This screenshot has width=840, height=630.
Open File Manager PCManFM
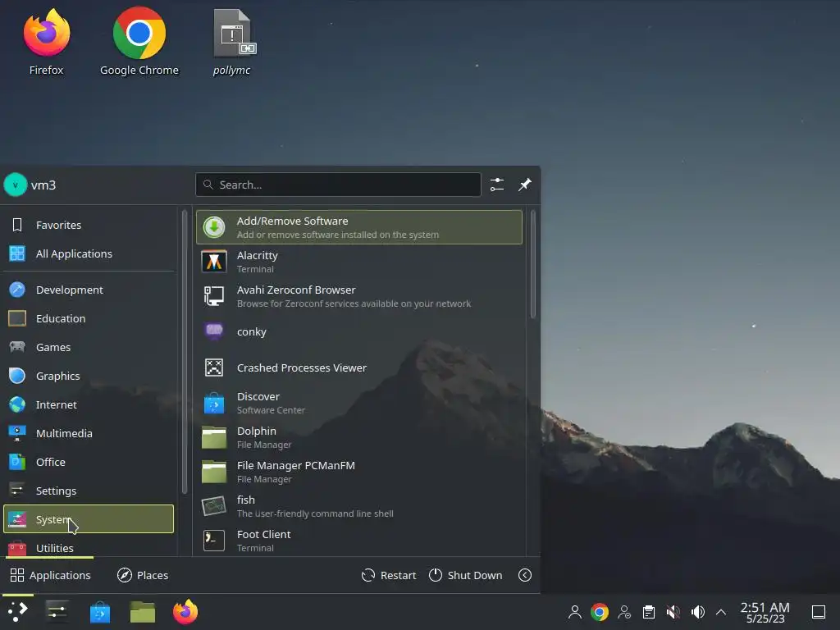(x=359, y=472)
